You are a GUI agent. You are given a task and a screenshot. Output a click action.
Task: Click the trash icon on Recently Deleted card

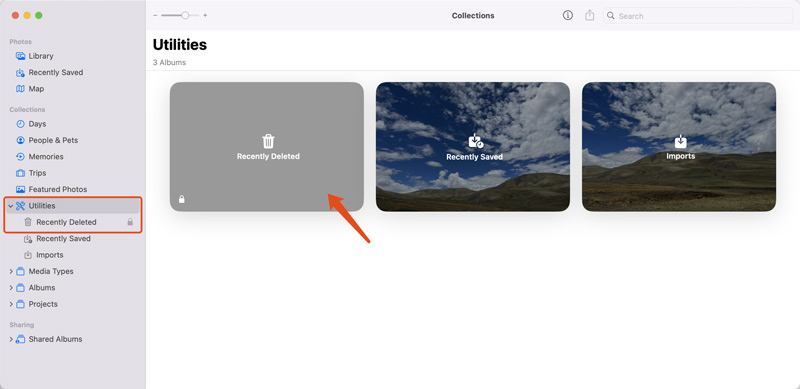268,141
